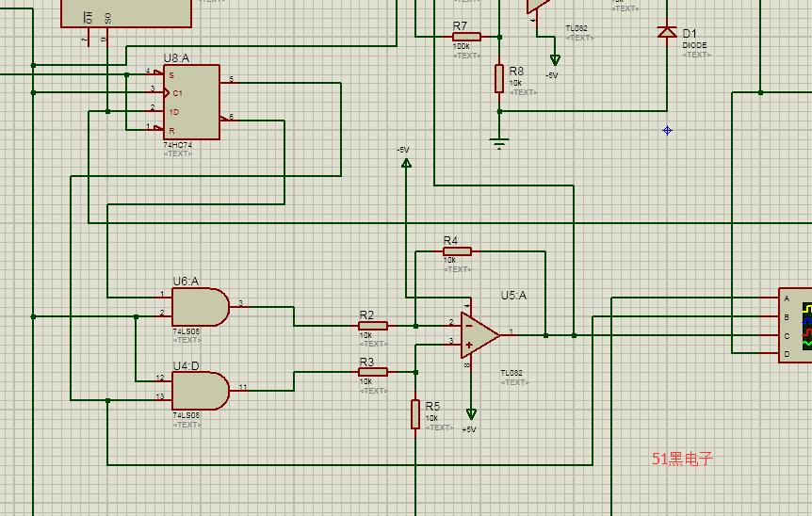This screenshot has width=812, height=516.
Task: Click the red 51黑电子 watermark text
Action: point(683,459)
